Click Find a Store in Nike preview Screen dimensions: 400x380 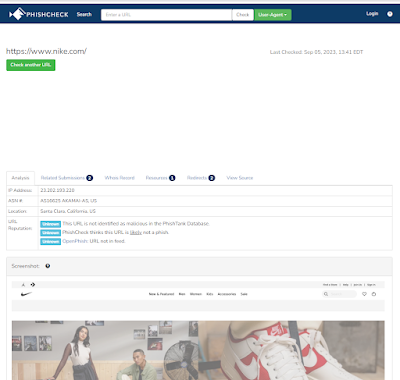[x=330, y=285]
